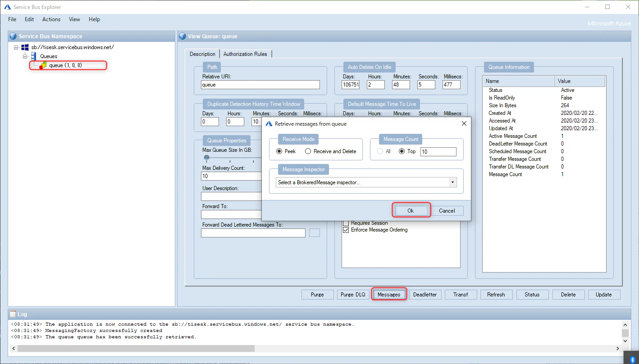Click the Relative URI input field
This screenshot has width=639, height=364.
[260, 85]
